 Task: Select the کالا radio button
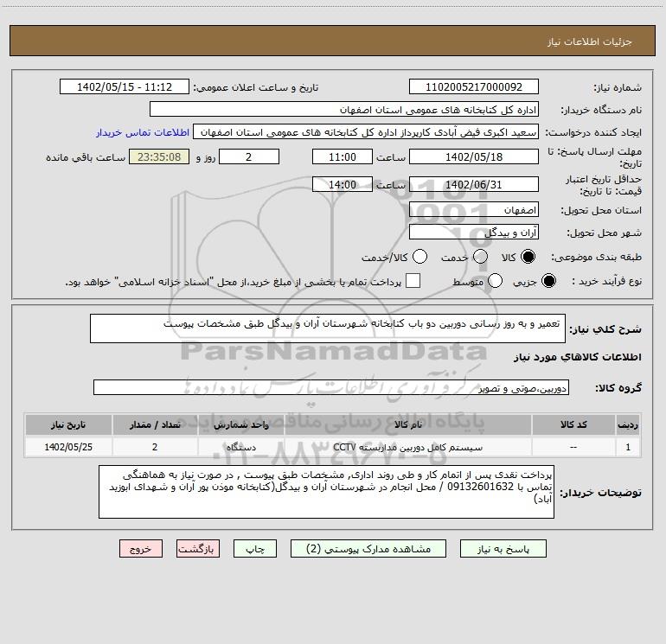(x=528, y=257)
